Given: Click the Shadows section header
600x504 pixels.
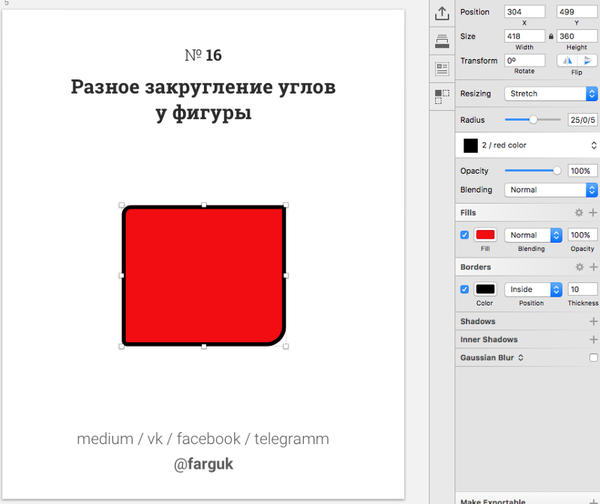Looking at the screenshot, I should [x=478, y=321].
